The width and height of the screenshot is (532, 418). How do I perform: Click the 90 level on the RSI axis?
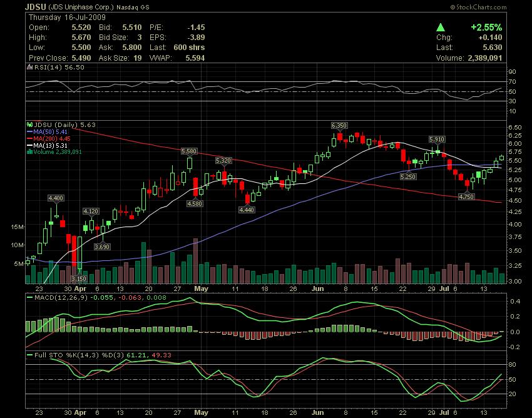click(513, 71)
